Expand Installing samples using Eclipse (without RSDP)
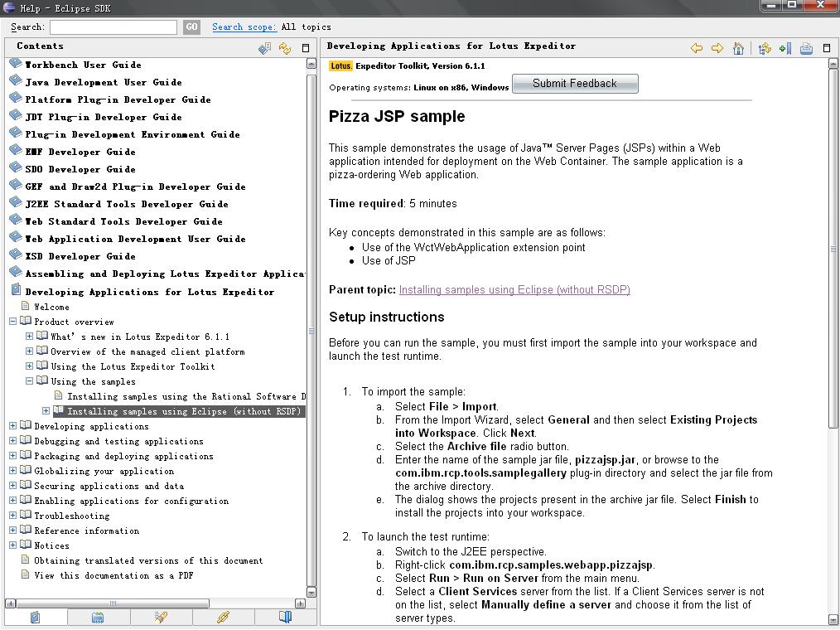This screenshot has height=630, width=840. pyautogui.click(x=46, y=411)
